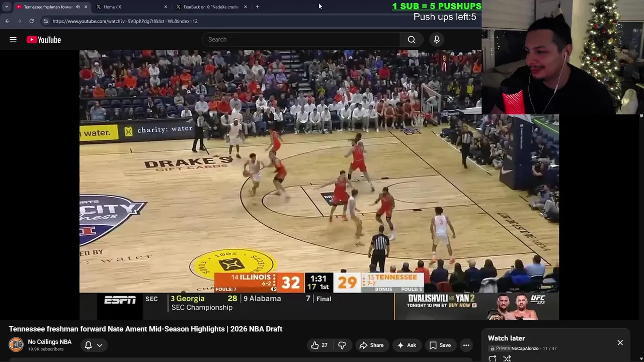The image size is (644, 362).
Task: Switch to the FearBuck on X tab
Action: [211, 7]
